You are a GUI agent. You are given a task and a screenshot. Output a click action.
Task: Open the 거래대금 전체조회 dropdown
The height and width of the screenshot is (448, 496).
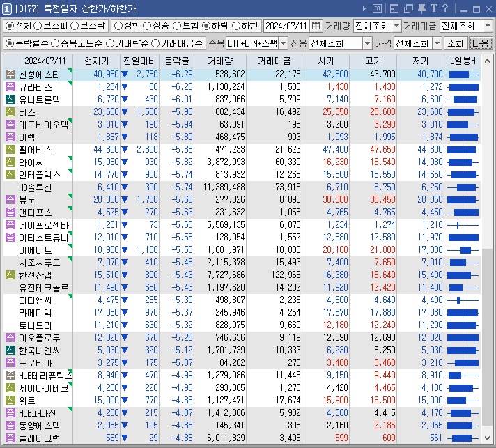click(488, 26)
